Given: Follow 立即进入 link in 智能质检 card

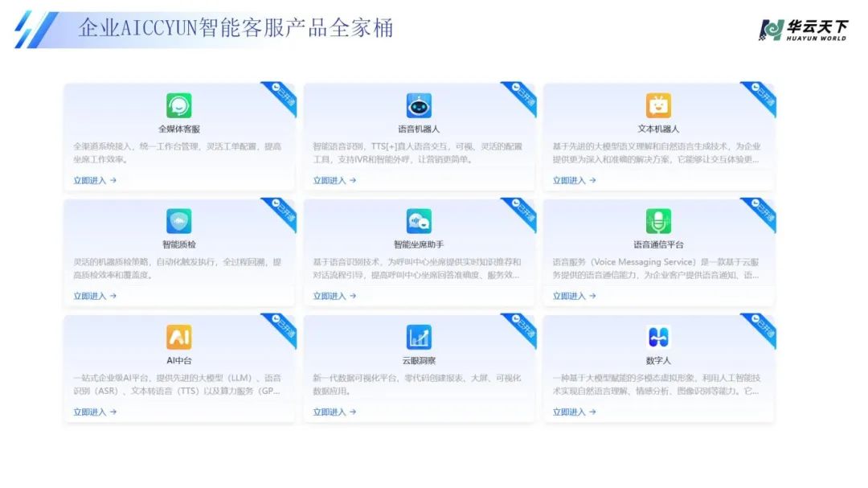Looking at the screenshot, I should tap(95, 297).
